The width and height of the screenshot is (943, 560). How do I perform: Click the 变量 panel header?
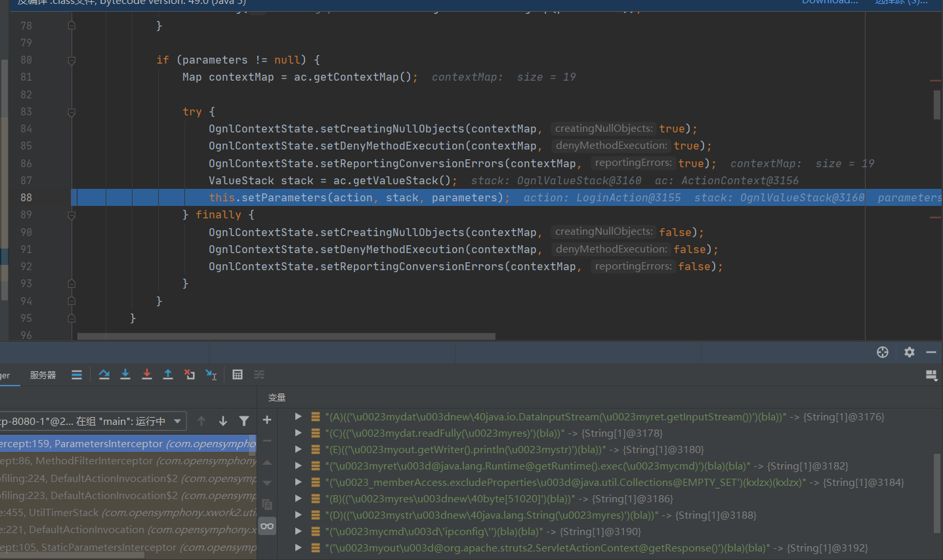point(277,397)
